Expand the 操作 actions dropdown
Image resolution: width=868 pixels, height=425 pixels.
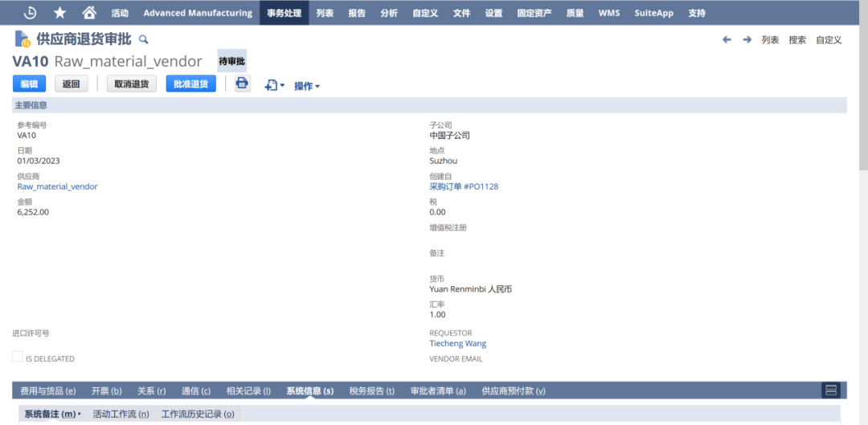coord(307,86)
